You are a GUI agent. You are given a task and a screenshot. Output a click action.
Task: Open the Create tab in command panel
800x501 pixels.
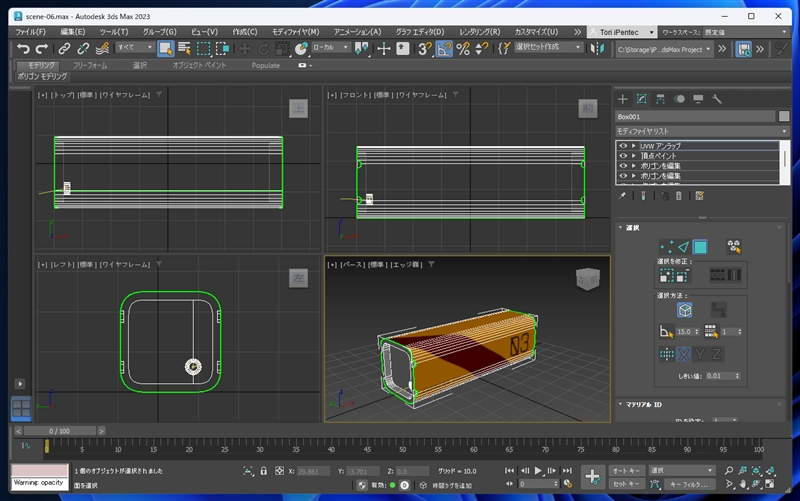(623, 99)
